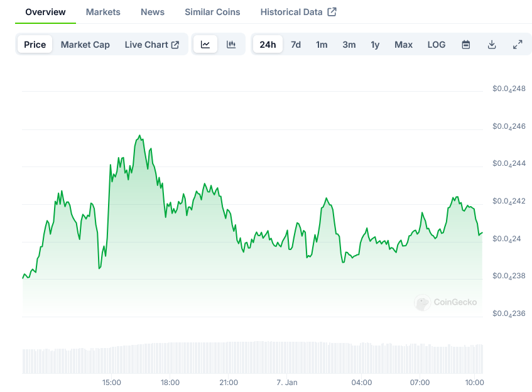This screenshot has height=392, width=532.
Task: Click the CoinGecko watermark logo
Action: pyautogui.click(x=423, y=303)
